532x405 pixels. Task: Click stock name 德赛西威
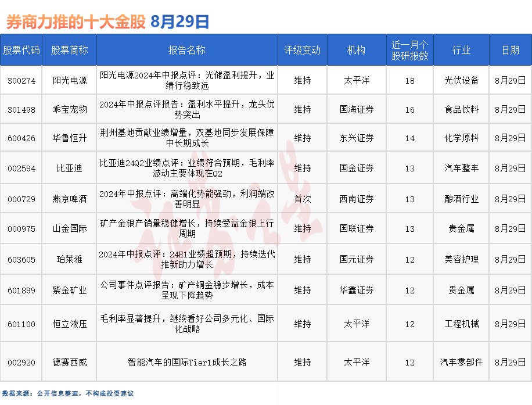pyautogui.click(x=70, y=362)
